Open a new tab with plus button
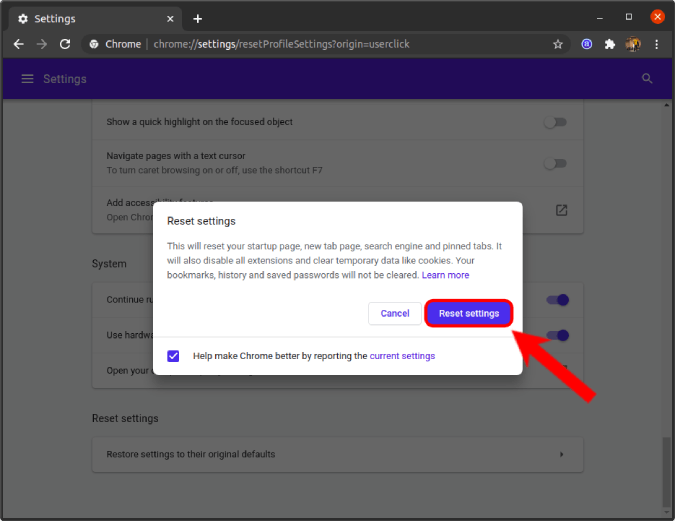The image size is (675, 521). coord(198,19)
